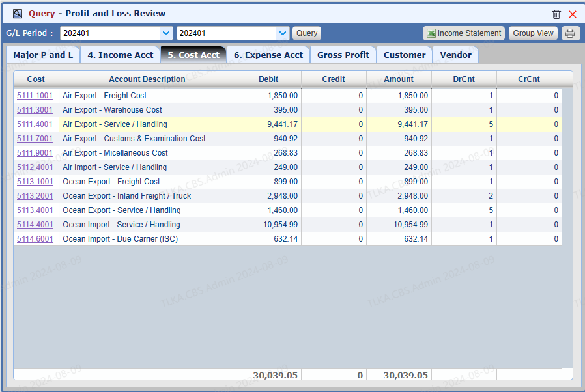Screen dimensions: 585x392
Task: Open account link 5113.2001
Action: point(35,196)
